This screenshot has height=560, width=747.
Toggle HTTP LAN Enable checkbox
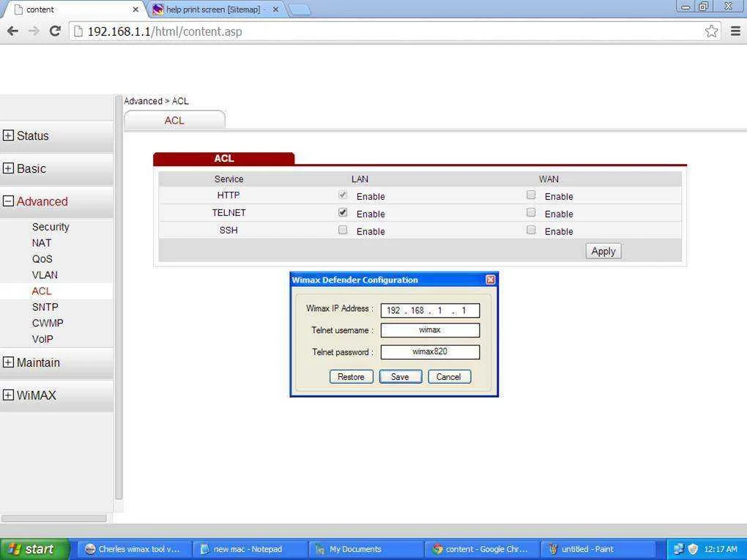[x=343, y=195]
